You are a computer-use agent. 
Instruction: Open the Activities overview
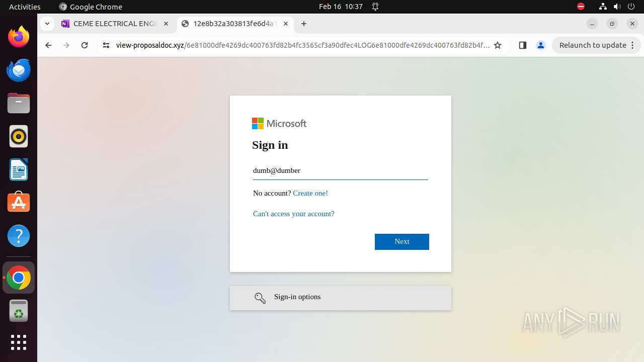coord(25,7)
